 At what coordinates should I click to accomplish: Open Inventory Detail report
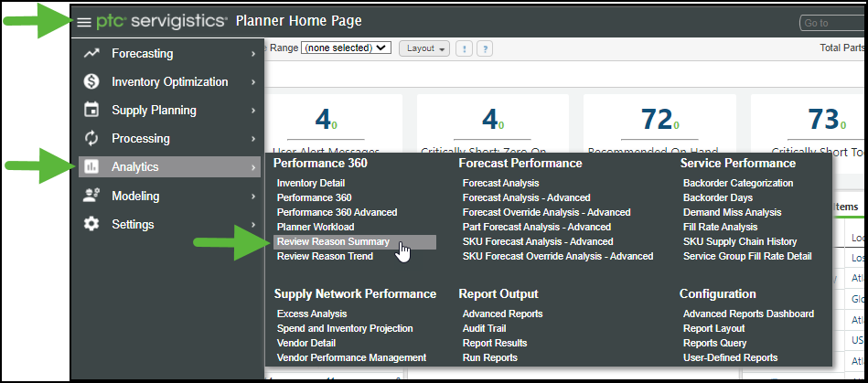[x=311, y=183]
